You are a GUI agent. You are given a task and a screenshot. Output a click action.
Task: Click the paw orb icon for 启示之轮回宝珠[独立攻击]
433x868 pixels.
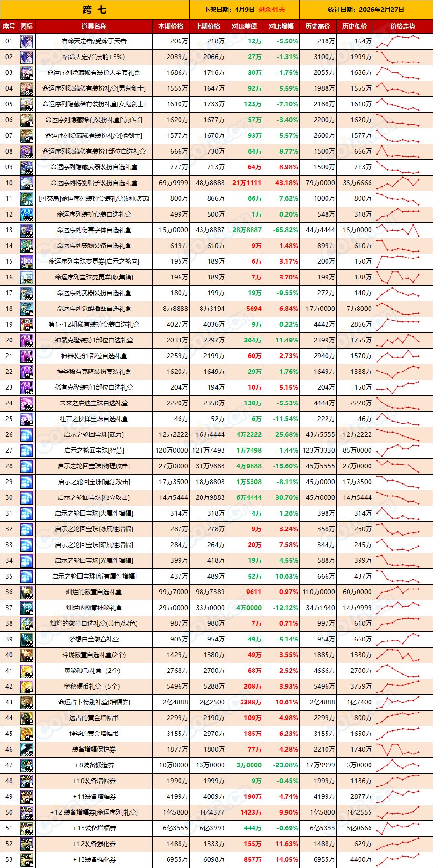(27, 498)
